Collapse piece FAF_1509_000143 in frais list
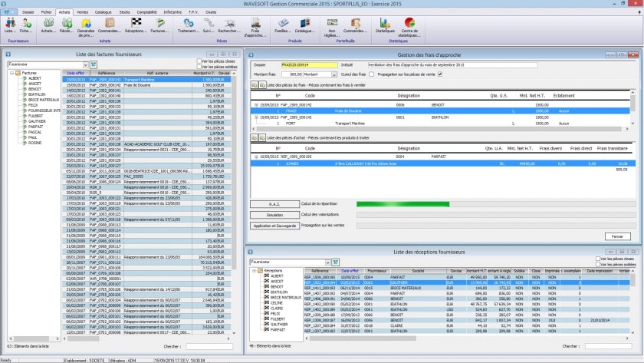Screen dimensions: 644x363 (256, 117)
